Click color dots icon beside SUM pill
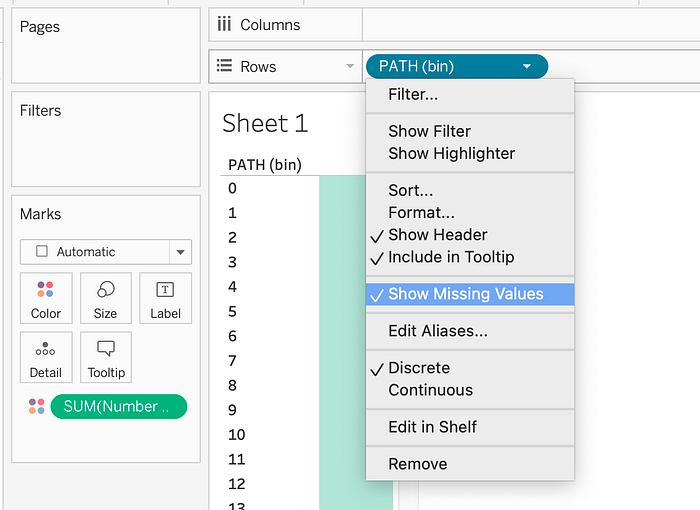The image size is (700, 510). point(36,406)
